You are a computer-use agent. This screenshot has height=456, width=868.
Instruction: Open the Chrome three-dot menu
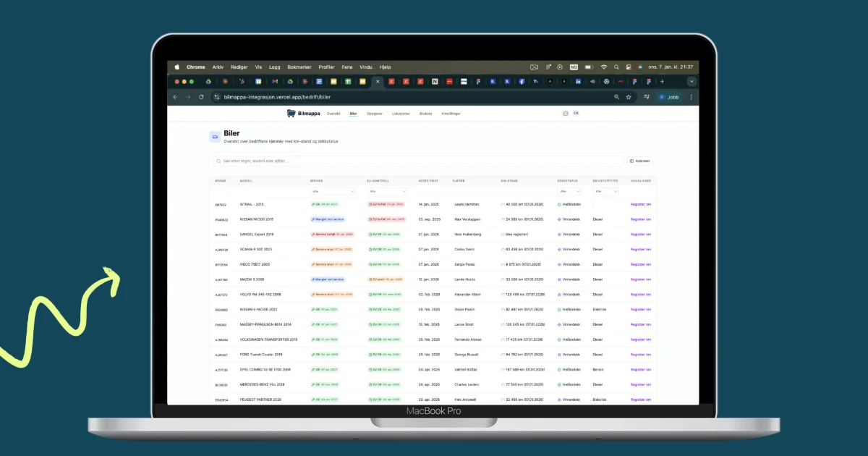coord(691,97)
